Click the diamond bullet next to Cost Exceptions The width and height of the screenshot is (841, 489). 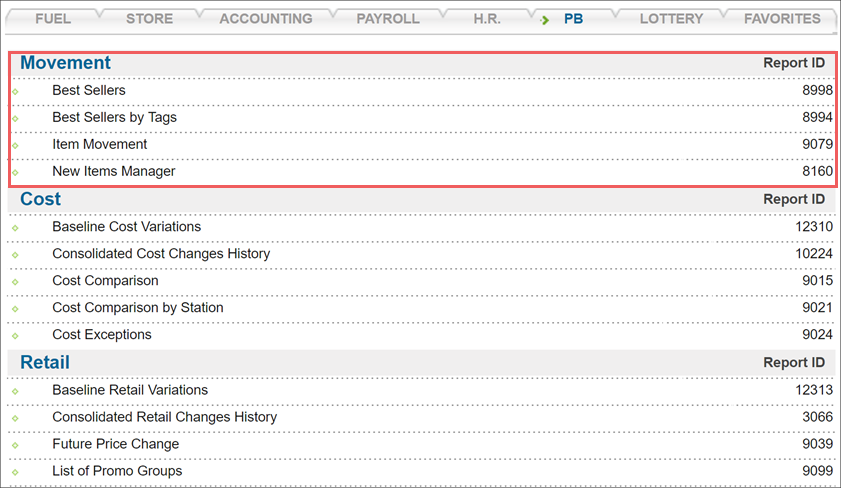click(x=15, y=336)
